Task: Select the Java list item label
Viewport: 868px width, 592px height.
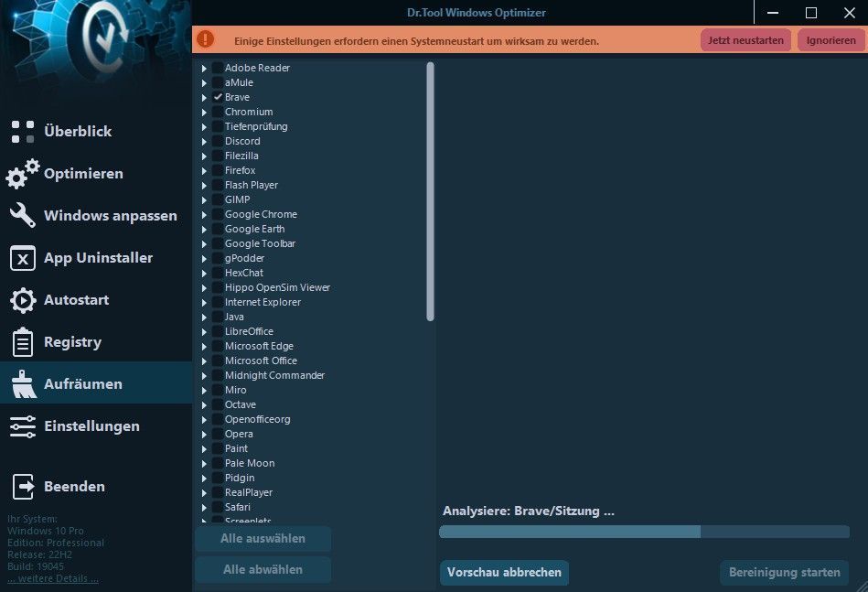Action: pos(234,317)
